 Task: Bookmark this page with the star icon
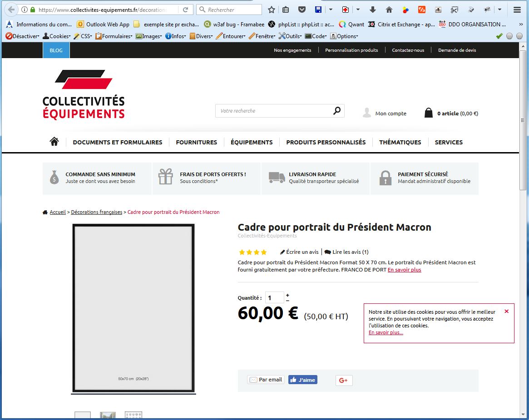(271, 10)
